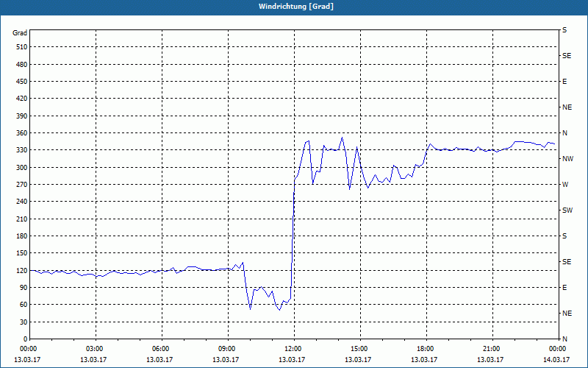Click the 480 y-axis value
Screen dimensions: 588x368
(x=22, y=65)
